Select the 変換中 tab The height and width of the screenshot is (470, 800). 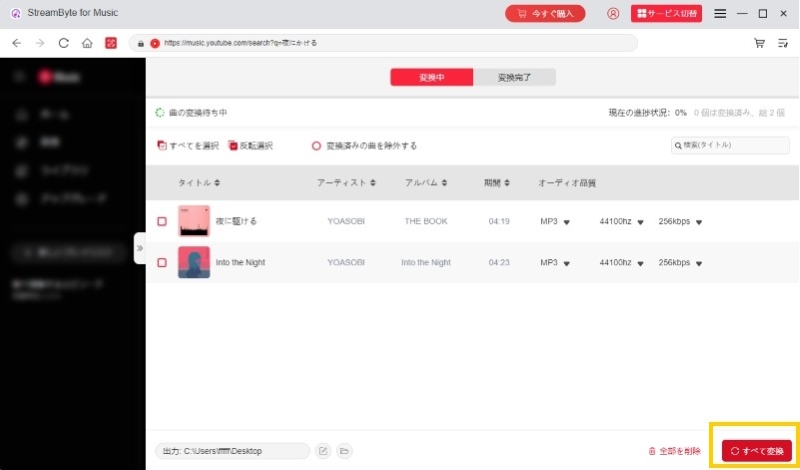431,77
